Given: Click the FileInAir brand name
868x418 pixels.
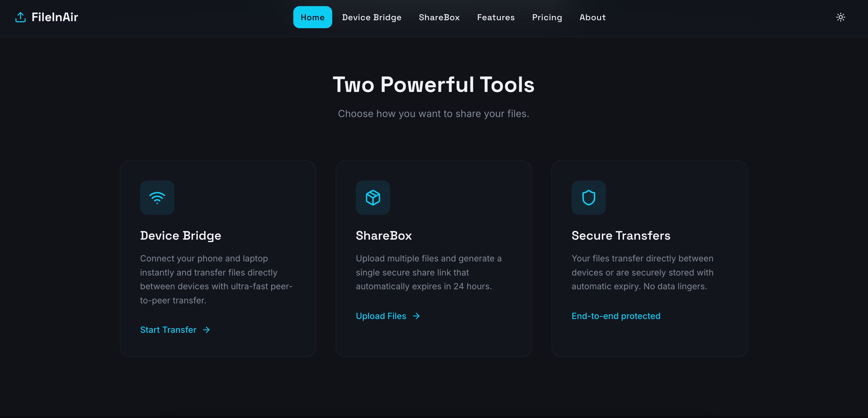Looking at the screenshot, I should (55, 17).
